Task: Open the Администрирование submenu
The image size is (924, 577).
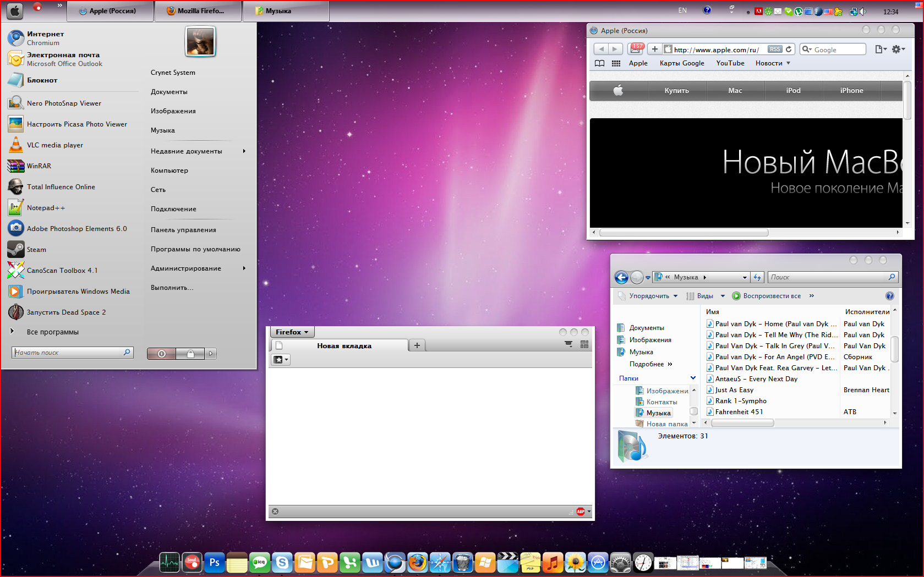Action: coord(198,268)
